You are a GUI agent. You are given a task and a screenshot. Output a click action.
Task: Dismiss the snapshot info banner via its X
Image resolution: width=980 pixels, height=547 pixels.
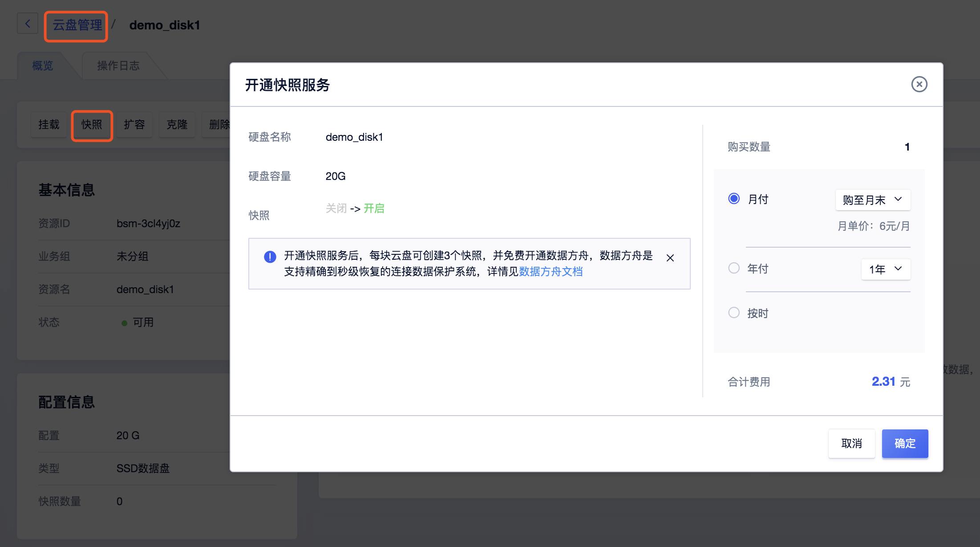click(x=670, y=257)
